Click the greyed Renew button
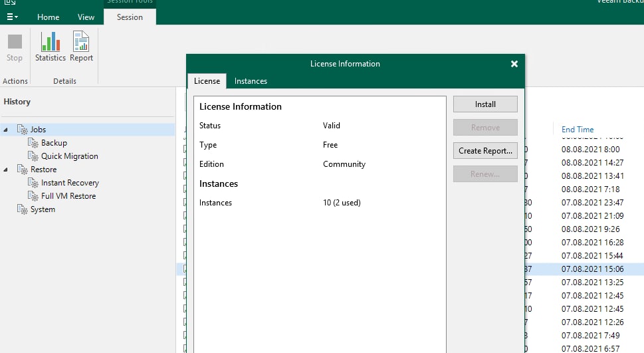Viewport: 644px width, 353px height. [485, 174]
